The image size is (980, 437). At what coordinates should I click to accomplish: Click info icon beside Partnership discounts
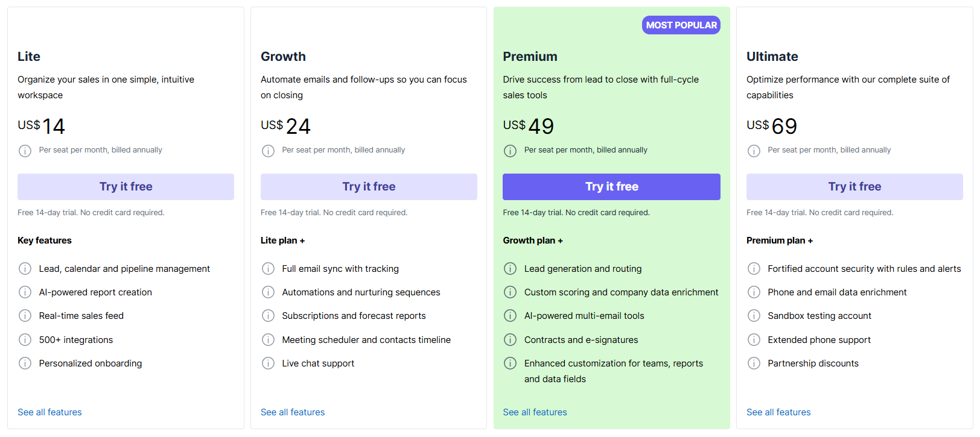(x=754, y=363)
